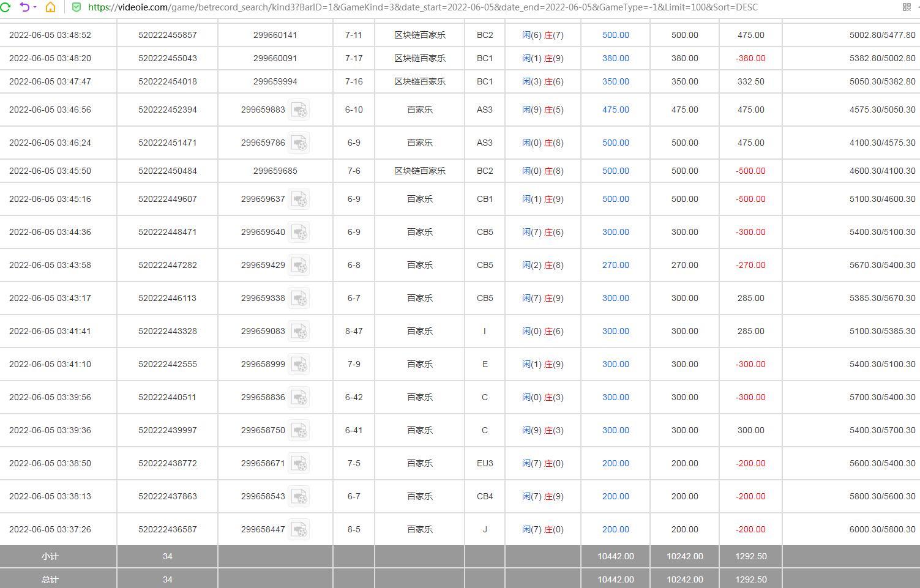This screenshot has width=920, height=588.
Task: Click the grand total win/loss 1292.50
Action: click(x=750, y=579)
